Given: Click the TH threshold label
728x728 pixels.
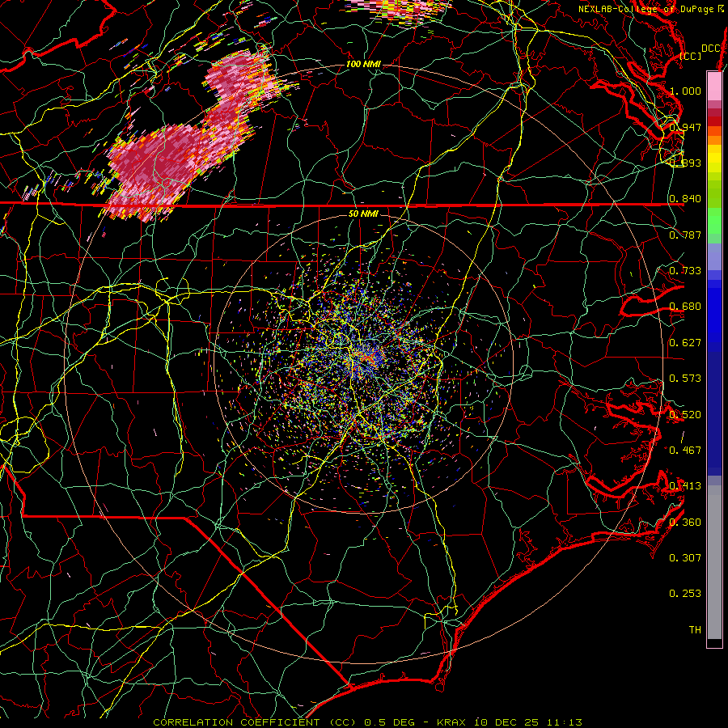Looking at the screenshot, I should 695,630.
